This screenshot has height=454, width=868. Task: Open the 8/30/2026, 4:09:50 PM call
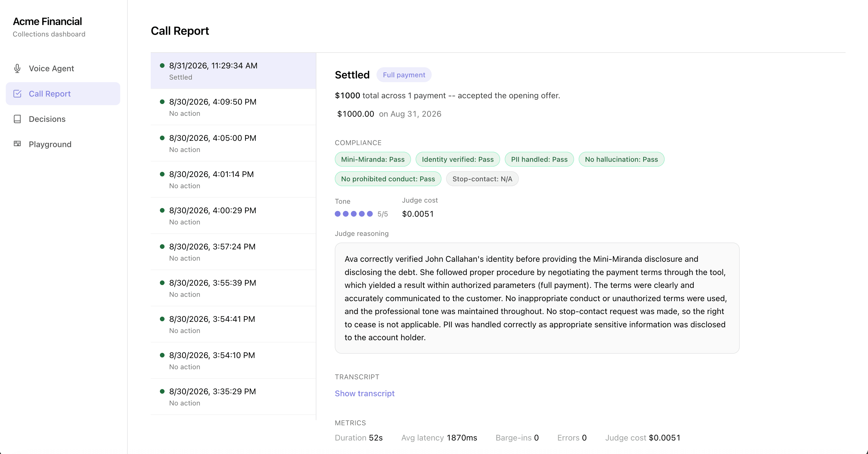coord(233,107)
